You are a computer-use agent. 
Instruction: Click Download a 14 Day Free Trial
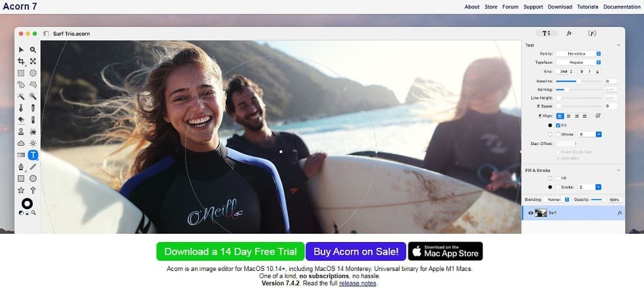[230, 251]
